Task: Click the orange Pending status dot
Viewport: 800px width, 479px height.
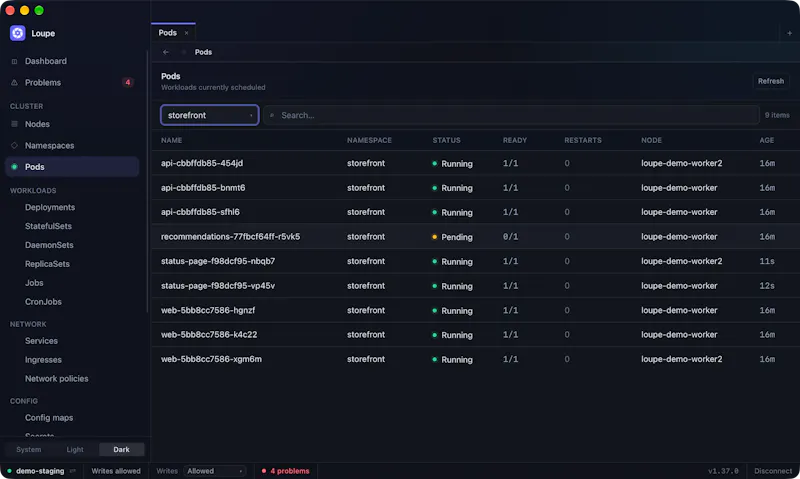Action: [435, 237]
